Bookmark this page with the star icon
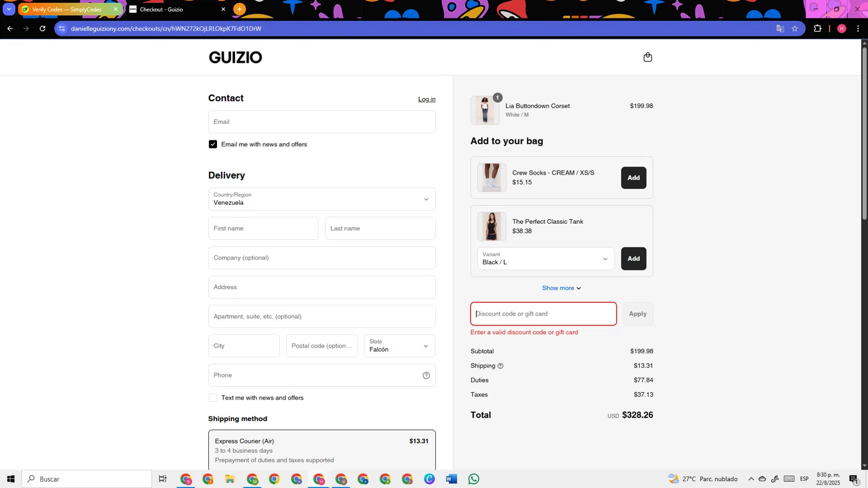Image resolution: width=868 pixels, height=488 pixels. tap(795, 28)
